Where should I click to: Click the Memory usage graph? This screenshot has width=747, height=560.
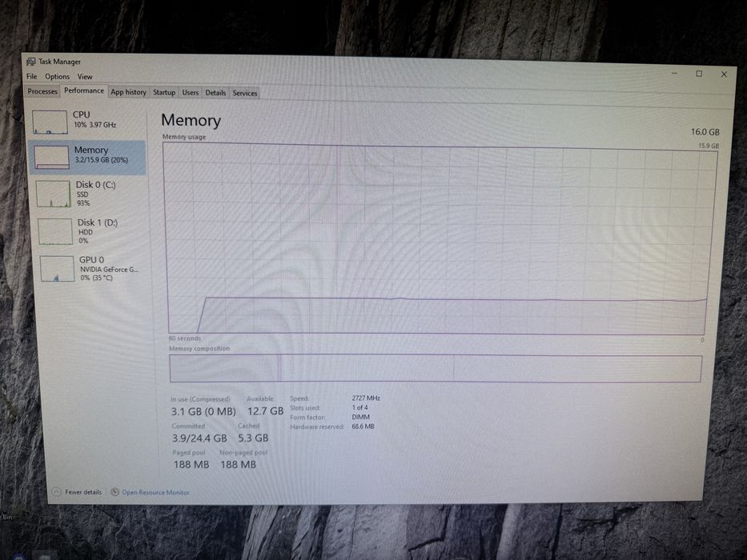click(439, 239)
